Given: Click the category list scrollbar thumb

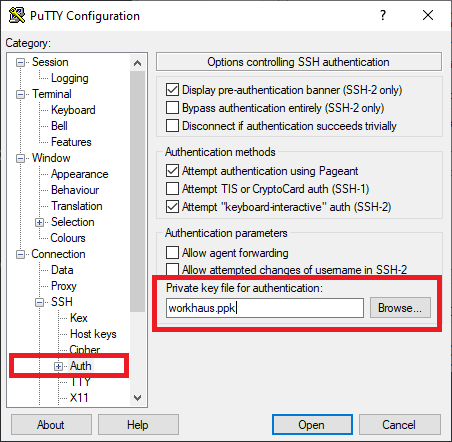Looking at the screenshot, I should coord(137,191).
